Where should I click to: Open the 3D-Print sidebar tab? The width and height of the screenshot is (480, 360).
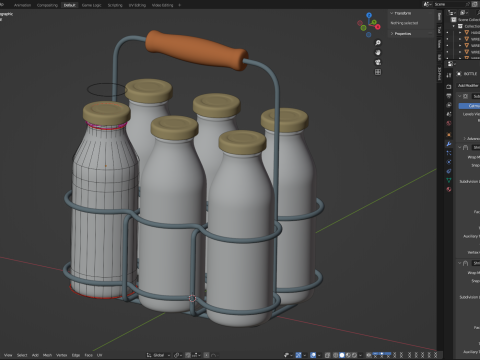click(439, 74)
